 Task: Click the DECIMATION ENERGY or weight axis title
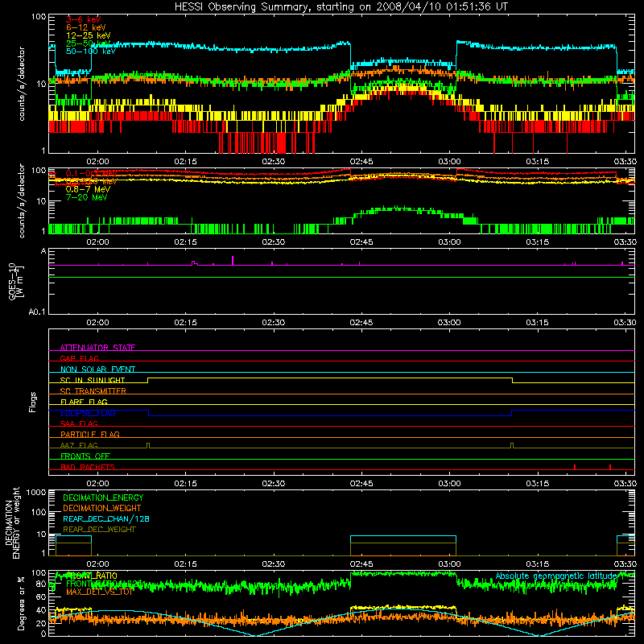(12, 522)
